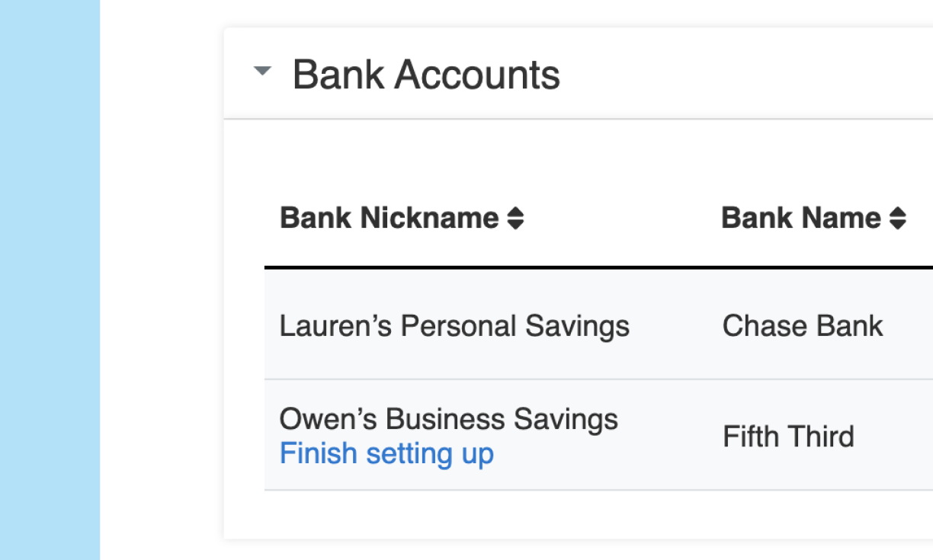Click the down arrow of Bank Nickname sort
The image size is (933, 560).
pos(516,225)
